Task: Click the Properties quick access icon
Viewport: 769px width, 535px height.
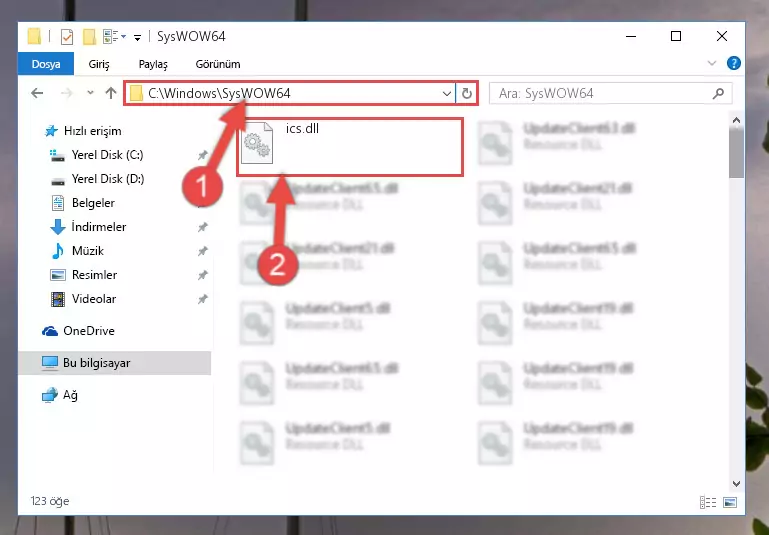Action: click(67, 37)
